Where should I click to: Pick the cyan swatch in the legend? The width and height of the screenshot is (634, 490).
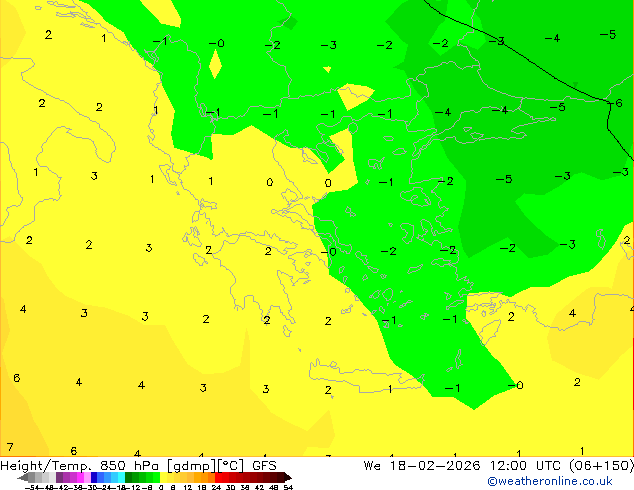coord(121,477)
